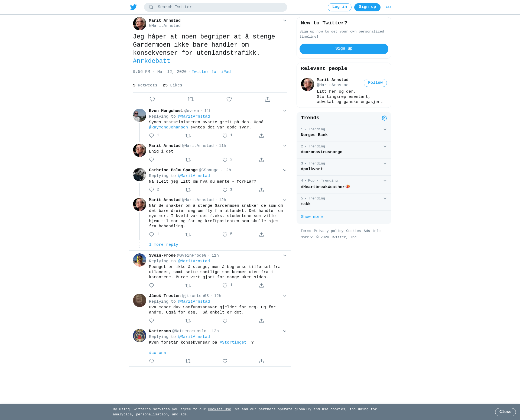Open the three-dots more menu in header
Image resolution: width=520 pixels, height=420 pixels.
(389, 7)
